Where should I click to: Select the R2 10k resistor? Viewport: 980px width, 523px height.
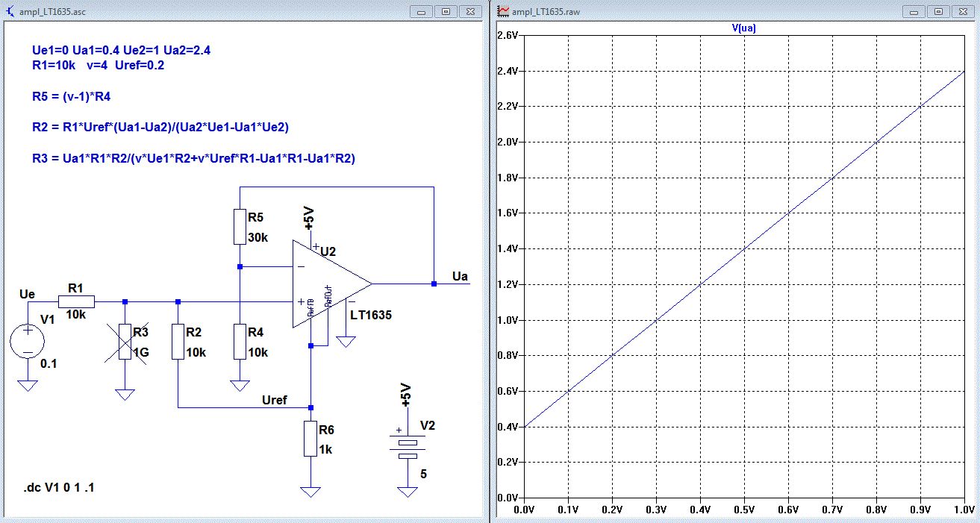click(x=178, y=342)
